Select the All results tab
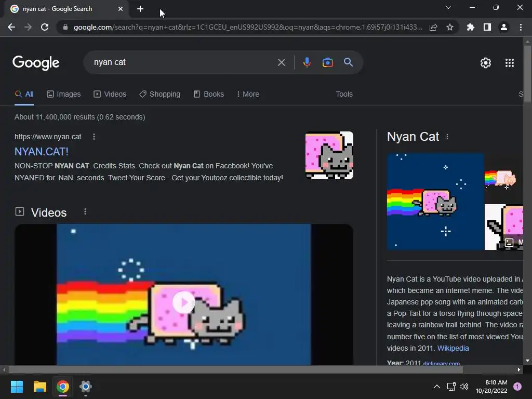The image size is (532, 399). tap(24, 95)
